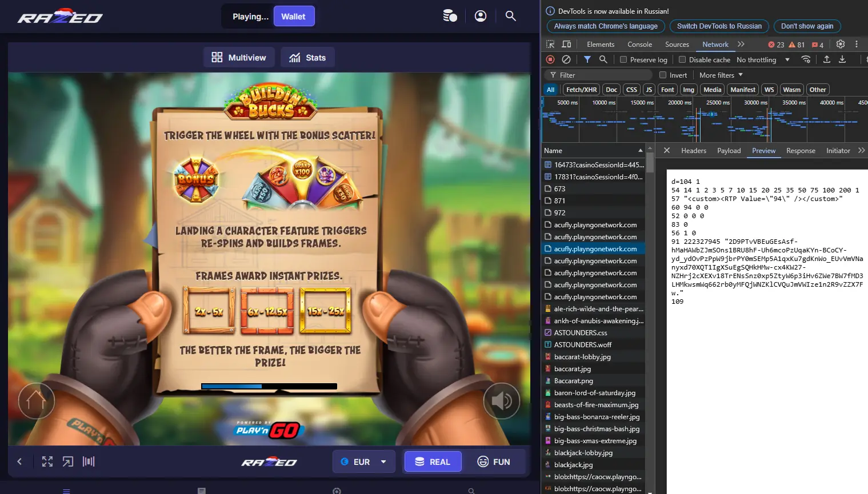Screen dimensions: 868x494
Task: Select the All request type filter
Action: [550, 90]
